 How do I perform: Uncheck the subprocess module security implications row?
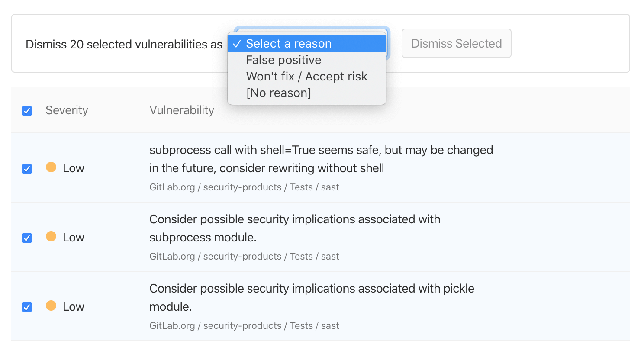click(27, 238)
